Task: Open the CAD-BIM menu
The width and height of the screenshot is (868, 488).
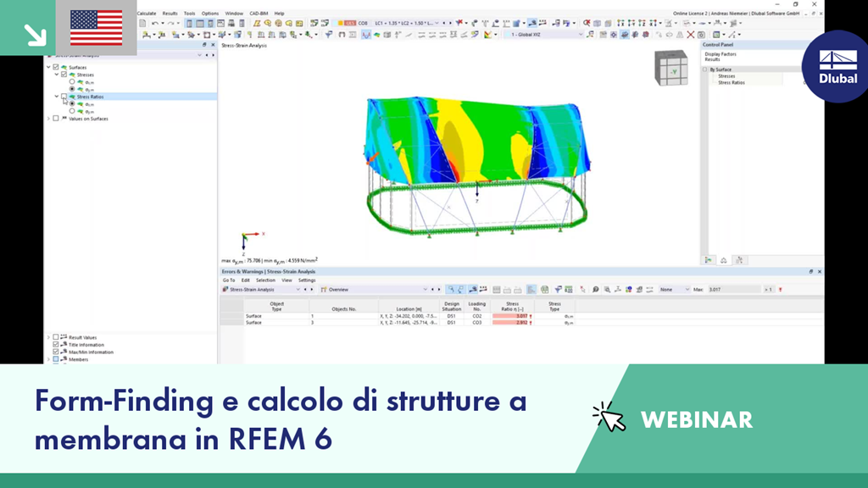Action: (257, 14)
